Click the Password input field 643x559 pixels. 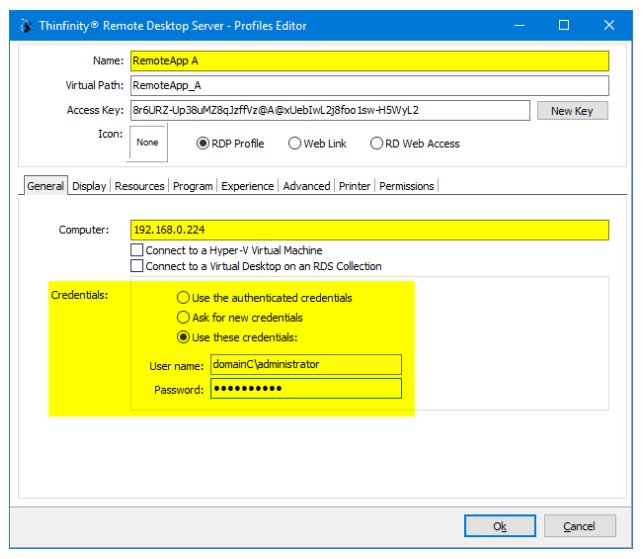[x=305, y=388]
